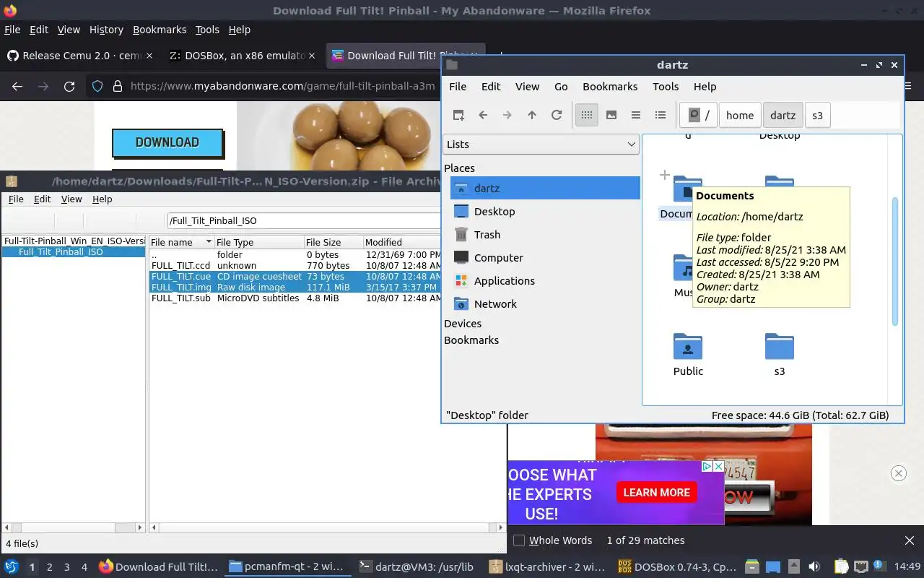
Task: Switch to icon view in file manager
Action: (587, 115)
